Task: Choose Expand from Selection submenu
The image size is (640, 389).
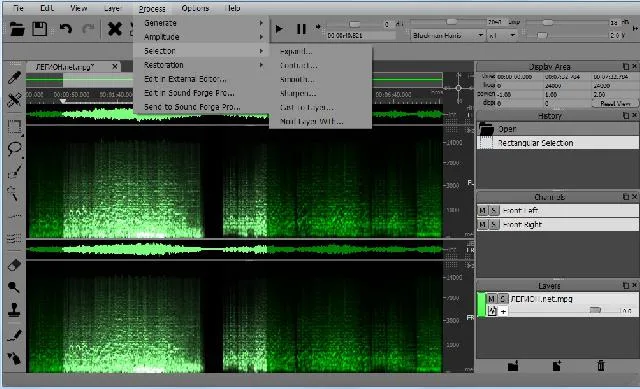Action: [320, 52]
